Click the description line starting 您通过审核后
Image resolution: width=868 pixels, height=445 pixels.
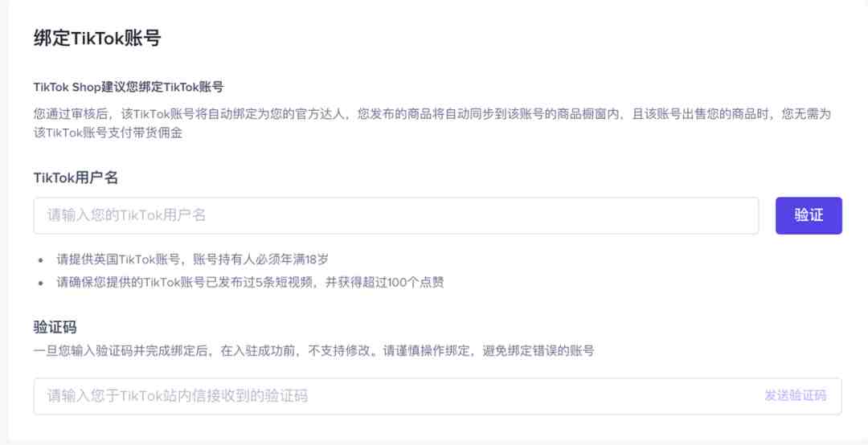(x=432, y=115)
